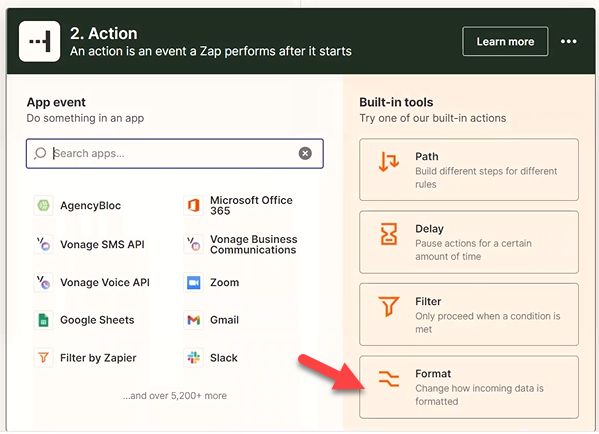Click the Learn more button

505,41
